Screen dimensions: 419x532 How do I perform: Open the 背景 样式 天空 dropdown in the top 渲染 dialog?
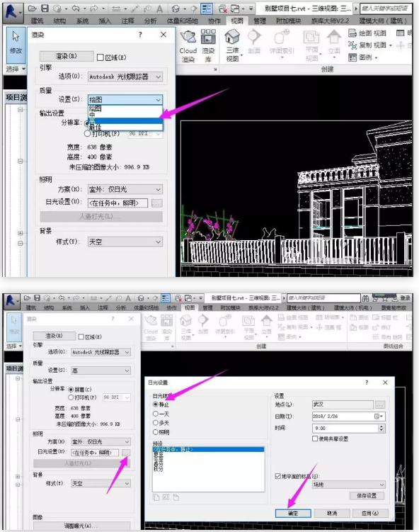(125, 242)
